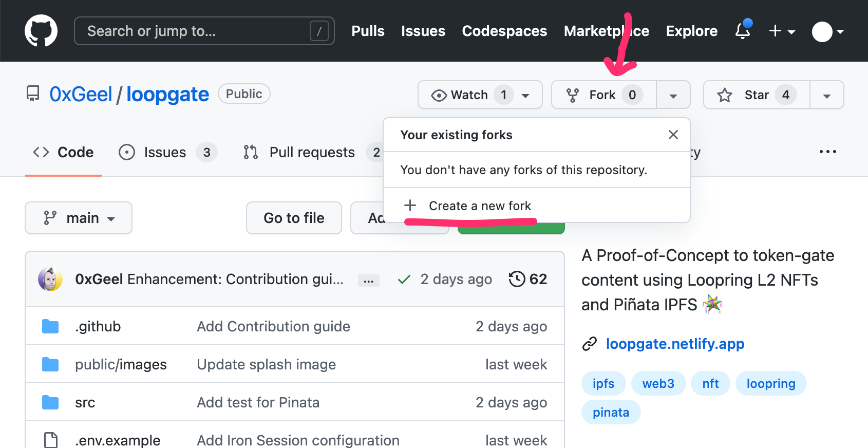Click the ipfs topic tag

pos(603,383)
